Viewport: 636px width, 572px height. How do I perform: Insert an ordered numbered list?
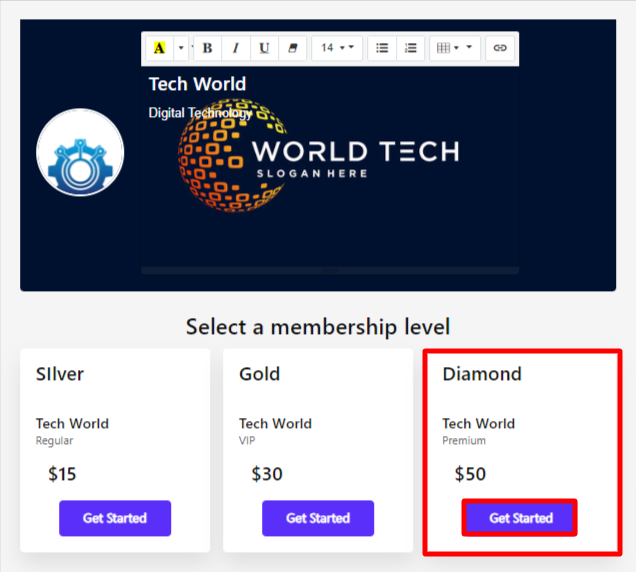point(410,48)
